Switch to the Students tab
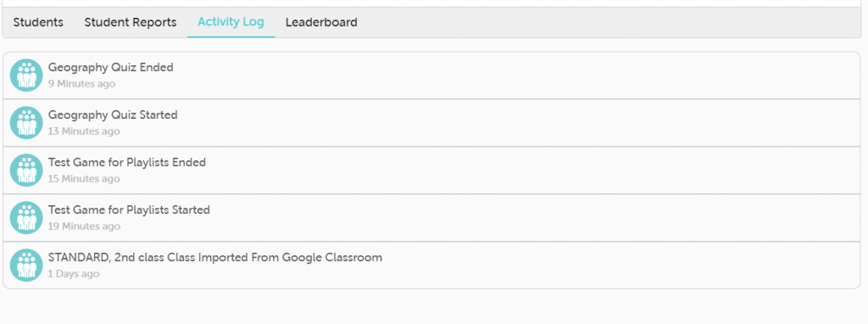This screenshot has width=868, height=324. point(38,22)
